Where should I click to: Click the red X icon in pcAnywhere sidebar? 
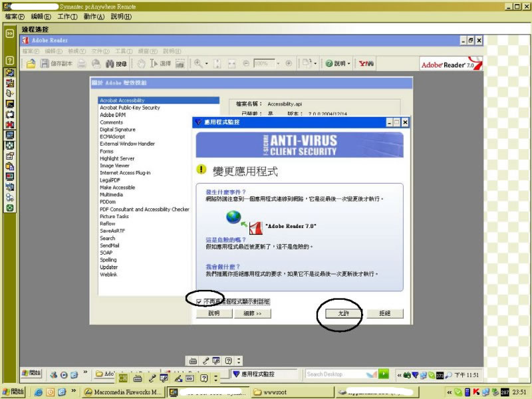coord(9,125)
